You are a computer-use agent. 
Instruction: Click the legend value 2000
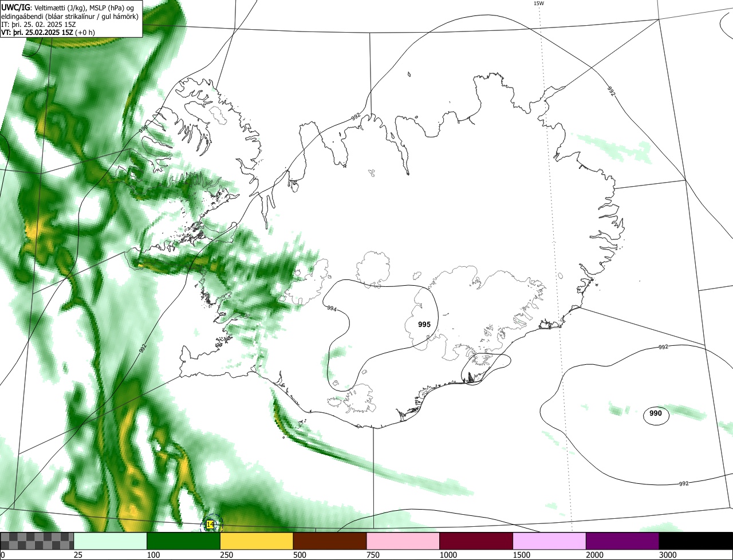click(594, 555)
